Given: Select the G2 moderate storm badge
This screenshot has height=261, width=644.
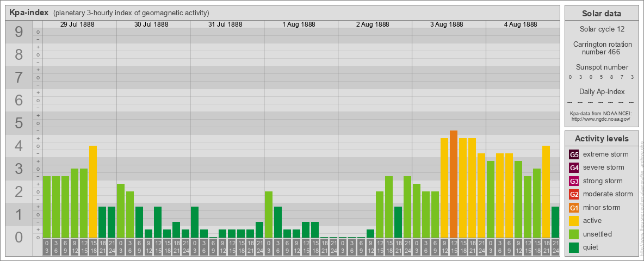Looking at the screenshot, I should pyautogui.click(x=574, y=195).
